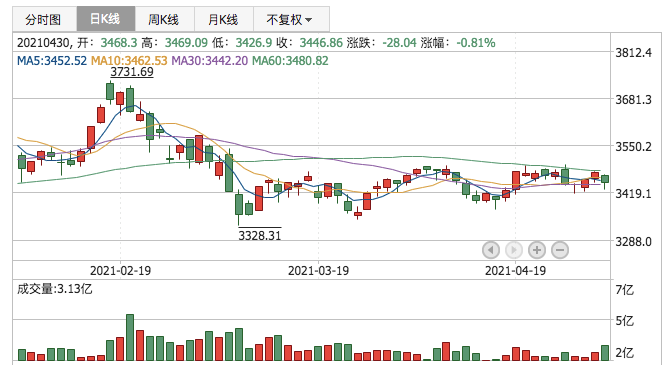Click the scroll-left arrow chart button
The width and height of the screenshot is (668, 372).
click(491, 250)
